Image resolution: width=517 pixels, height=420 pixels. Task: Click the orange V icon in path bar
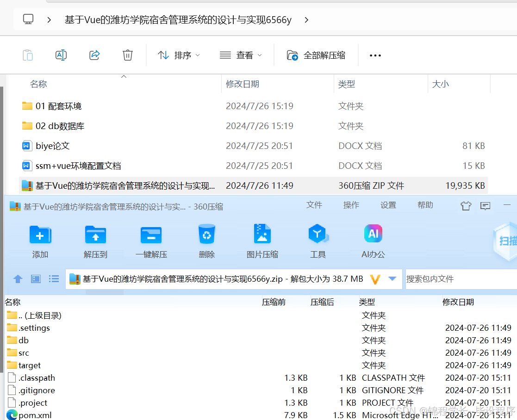click(x=375, y=279)
